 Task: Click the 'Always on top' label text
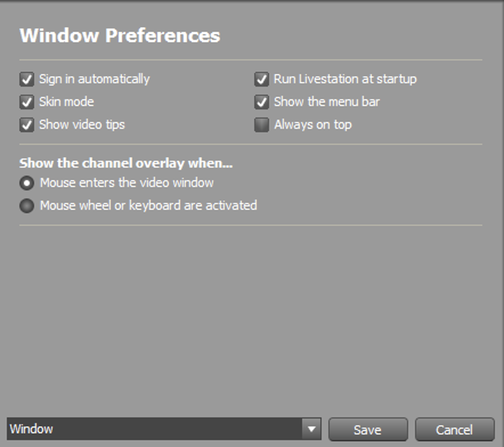(313, 125)
